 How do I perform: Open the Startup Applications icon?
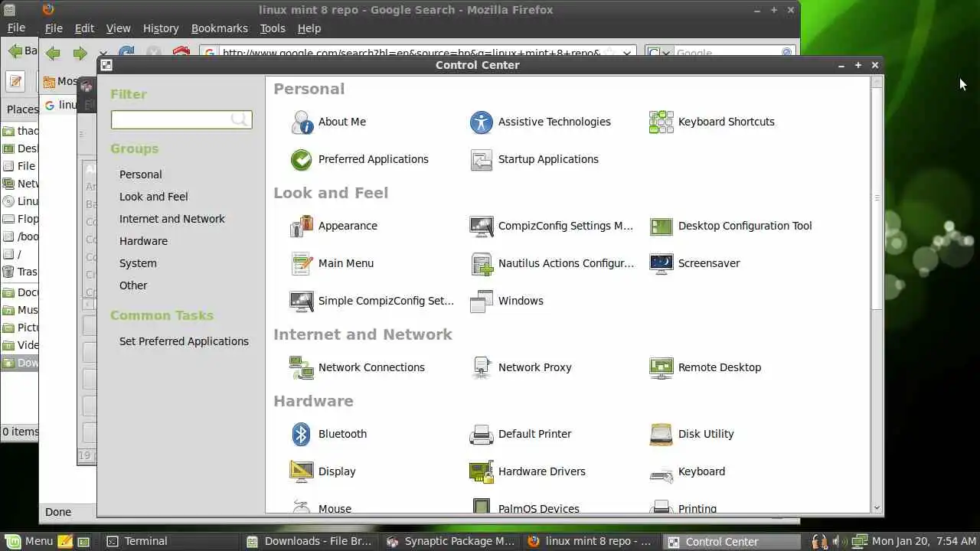482,159
